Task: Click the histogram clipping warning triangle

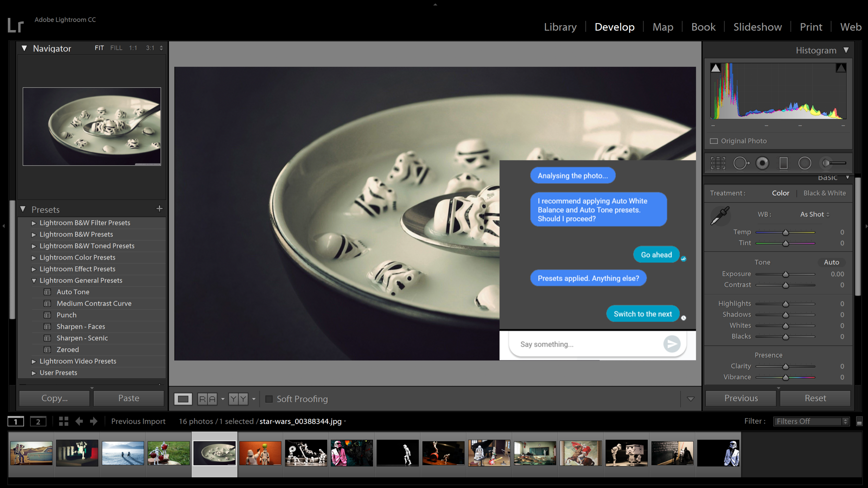Action: 715,67
